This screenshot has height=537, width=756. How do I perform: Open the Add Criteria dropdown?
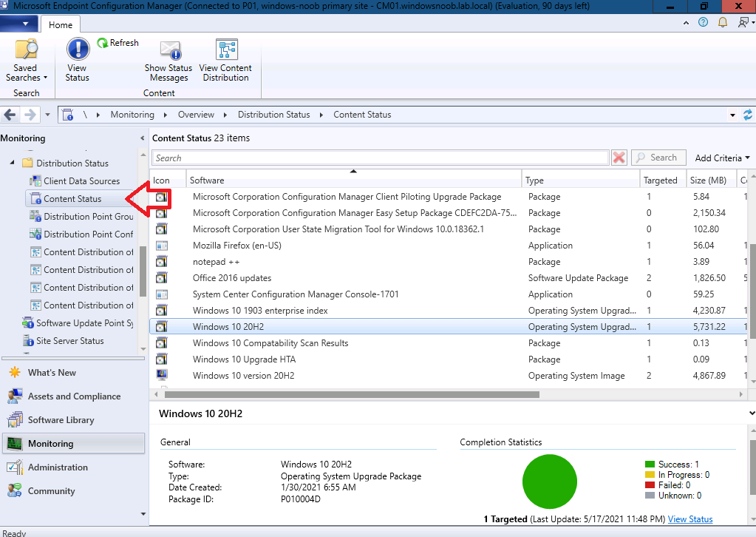point(722,158)
